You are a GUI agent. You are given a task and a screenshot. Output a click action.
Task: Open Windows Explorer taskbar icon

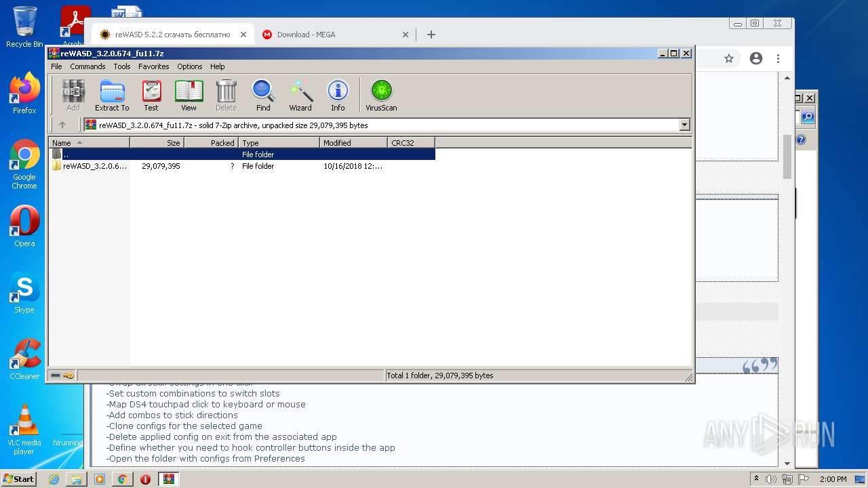tap(77, 479)
